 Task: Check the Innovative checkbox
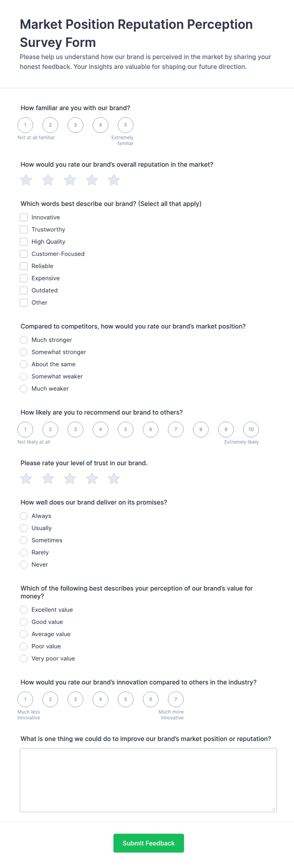(x=23, y=217)
